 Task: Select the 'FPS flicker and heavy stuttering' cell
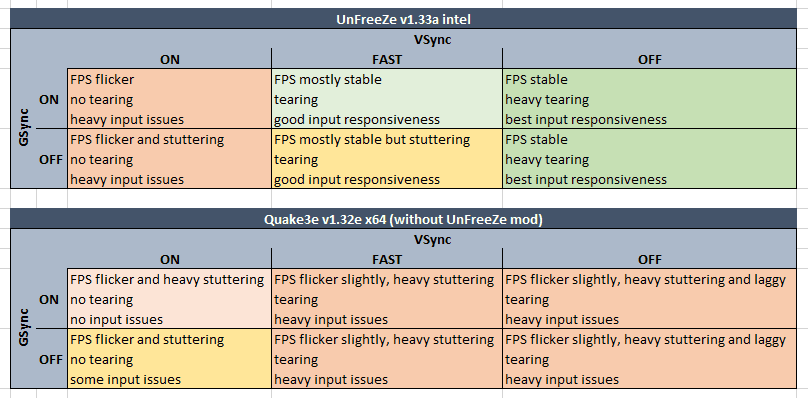point(170,299)
